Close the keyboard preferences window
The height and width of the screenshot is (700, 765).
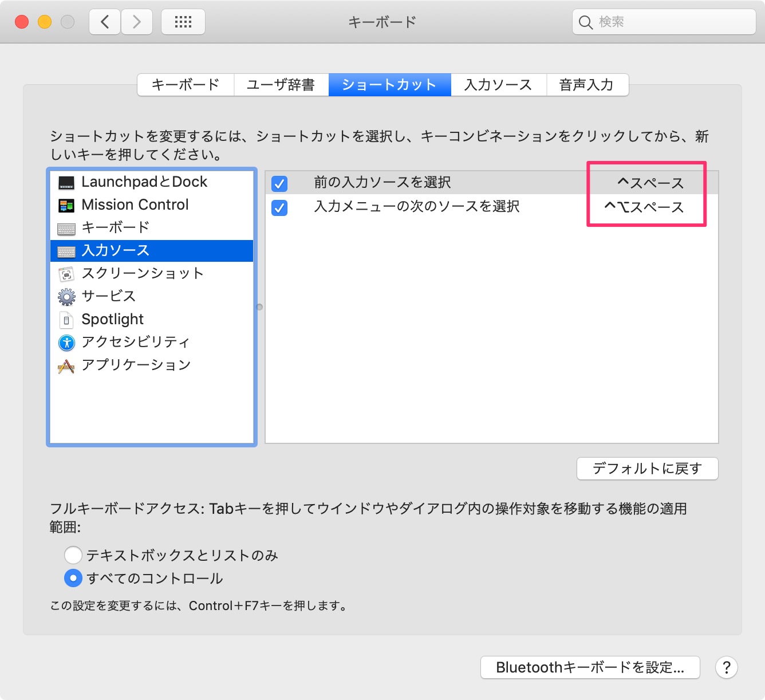(22, 22)
